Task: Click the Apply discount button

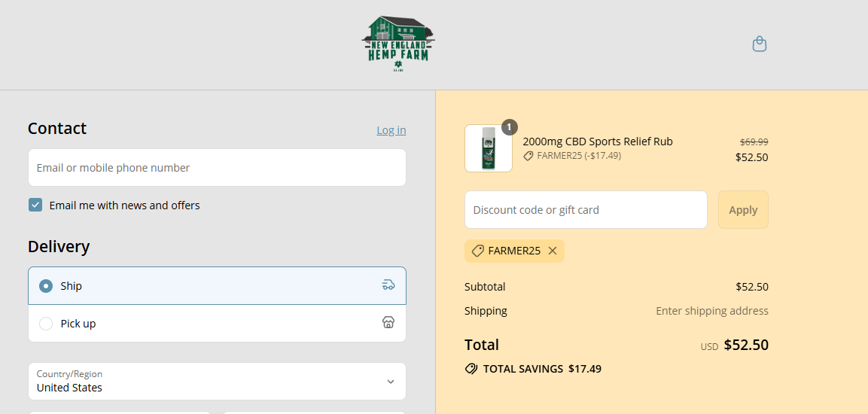Action: (743, 210)
